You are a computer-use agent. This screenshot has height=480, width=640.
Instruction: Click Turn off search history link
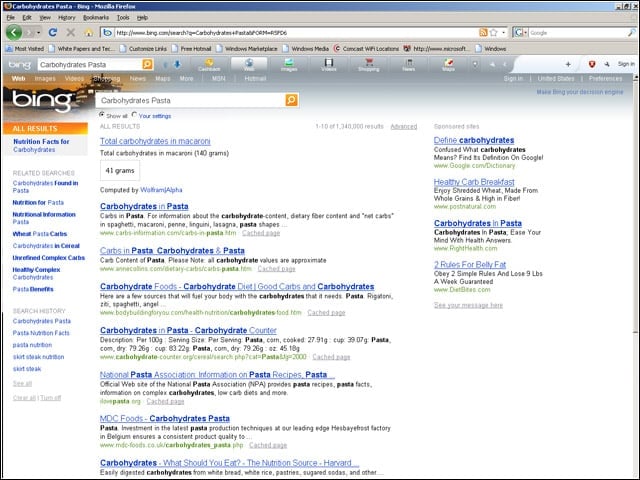pos(51,398)
